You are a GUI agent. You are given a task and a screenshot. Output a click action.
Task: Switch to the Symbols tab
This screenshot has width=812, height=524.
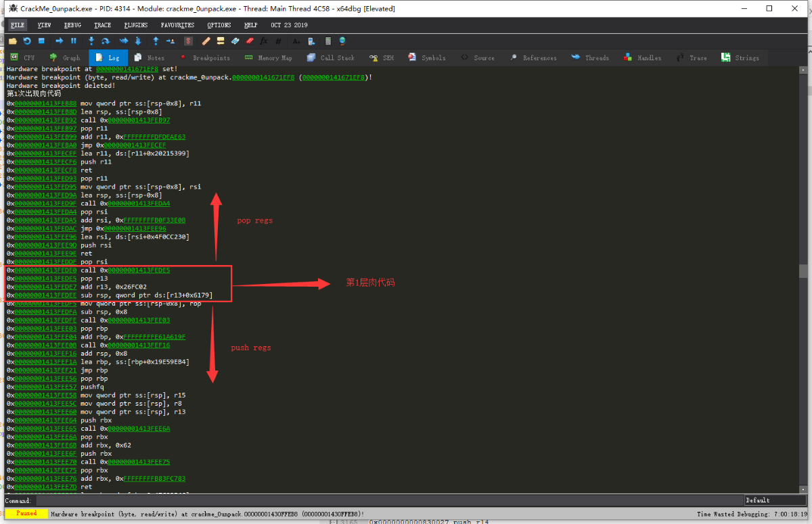point(427,57)
